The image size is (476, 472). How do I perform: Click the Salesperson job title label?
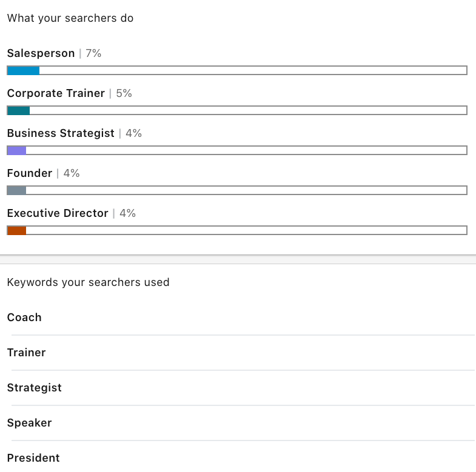pyautogui.click(x=41, y=53)
